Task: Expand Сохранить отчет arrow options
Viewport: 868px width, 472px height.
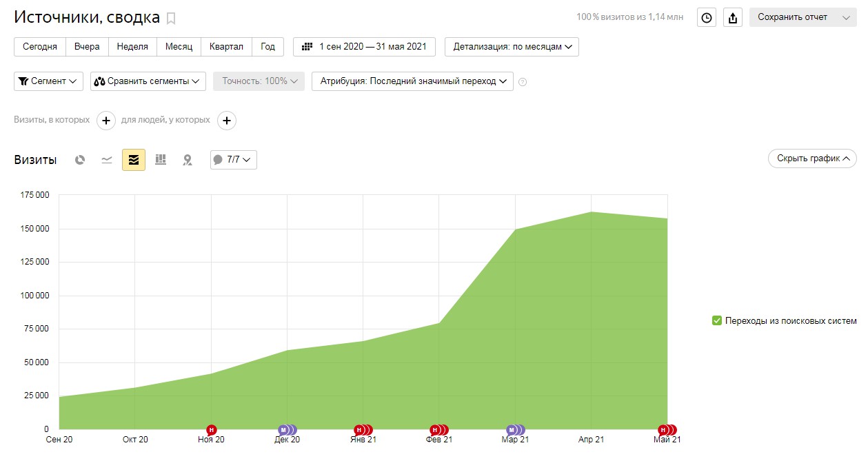Action: pyautogui.click(x=846, y=17)
